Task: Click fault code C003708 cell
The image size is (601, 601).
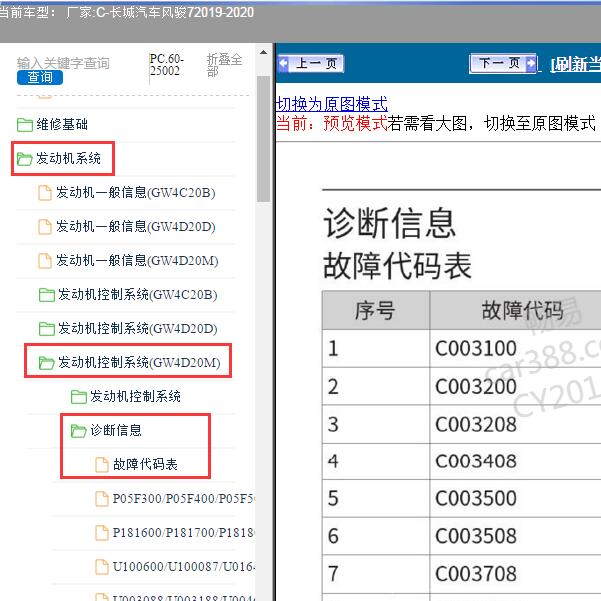Action: (515, 574)
